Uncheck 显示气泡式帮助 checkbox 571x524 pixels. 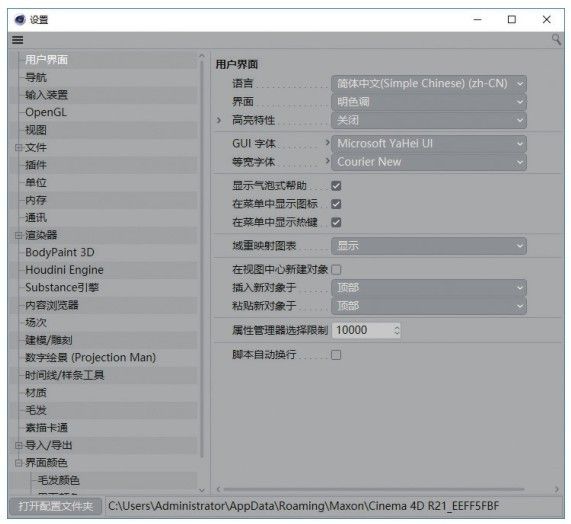(336, 186)
